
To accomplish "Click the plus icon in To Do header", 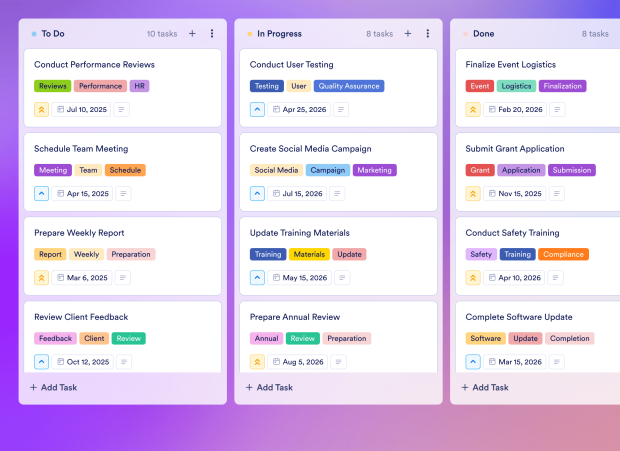I will pyautogui.click(x=192, y=33).
